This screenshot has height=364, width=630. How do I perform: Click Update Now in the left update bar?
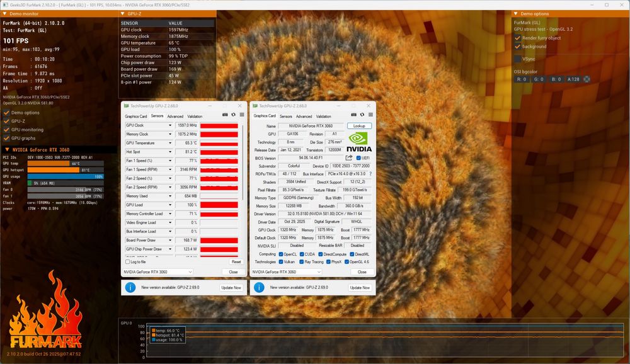point(231,288)
